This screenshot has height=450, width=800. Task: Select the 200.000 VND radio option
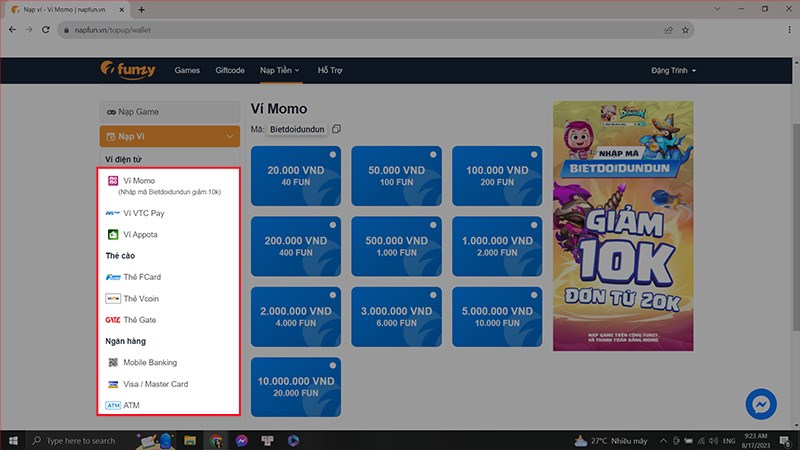coord(333,225)
